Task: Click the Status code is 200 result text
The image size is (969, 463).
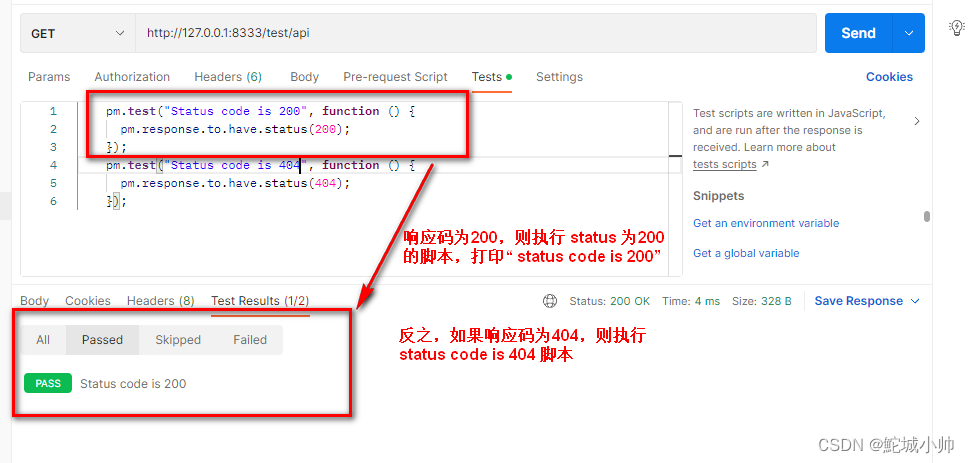Action: pos(133,384)
